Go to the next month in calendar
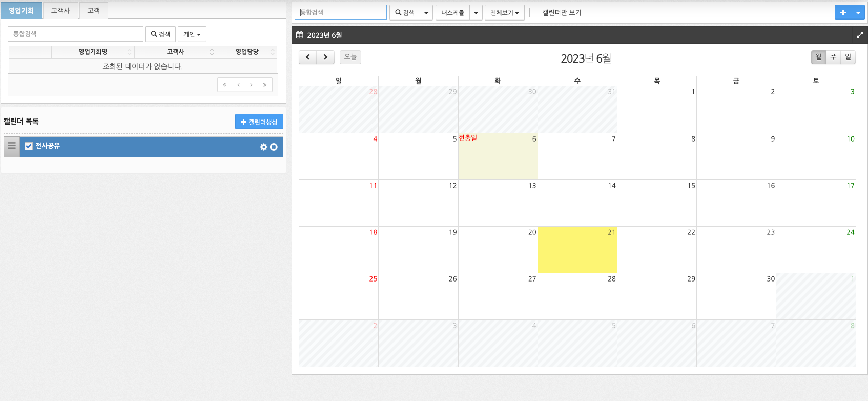This screenshot has width=868, height=401. 325,57
